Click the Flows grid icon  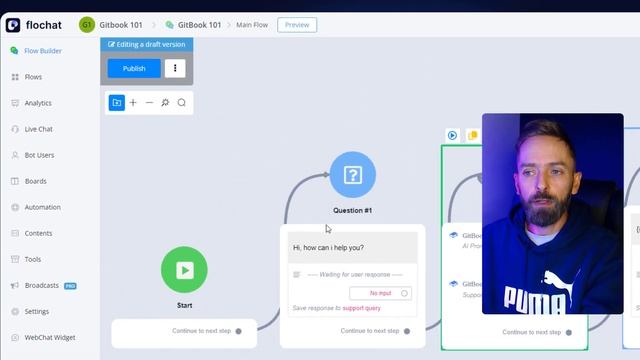click(x=15, y=77)
